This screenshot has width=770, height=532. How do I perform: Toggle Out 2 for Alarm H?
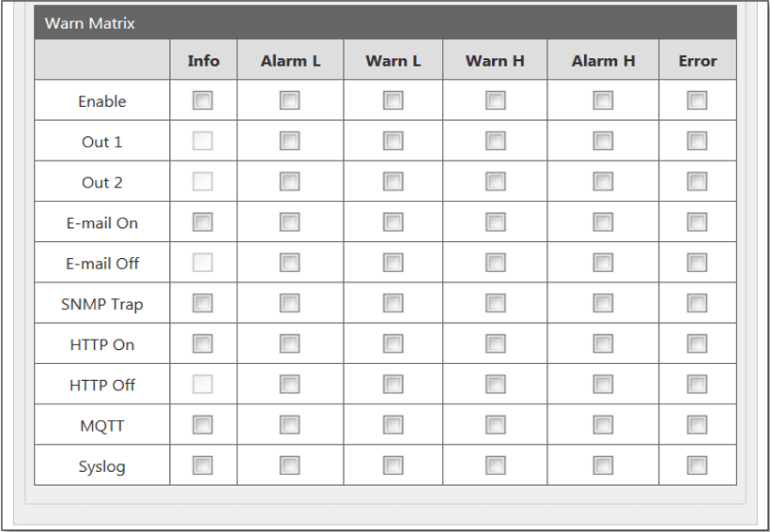pyautogui.click(x=603, y=181)
